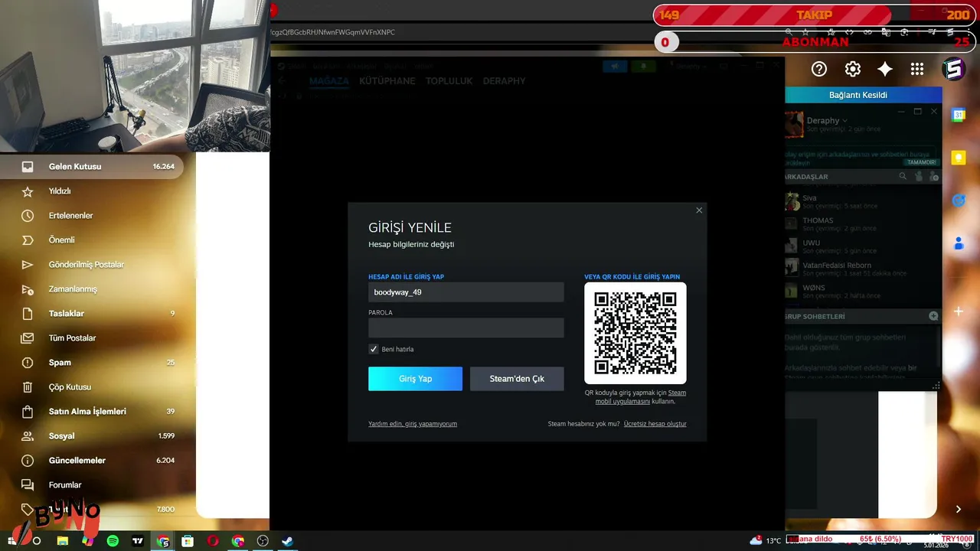Click the QR code image
Image resolution: width=980 pixels, height=551 pixels.
[635, 333]
